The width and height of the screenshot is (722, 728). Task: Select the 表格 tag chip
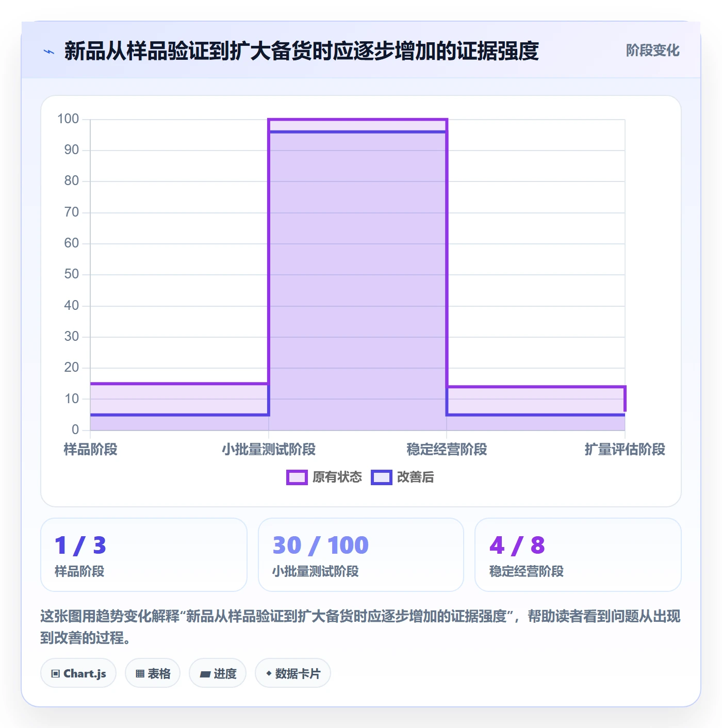pos(153,673)
